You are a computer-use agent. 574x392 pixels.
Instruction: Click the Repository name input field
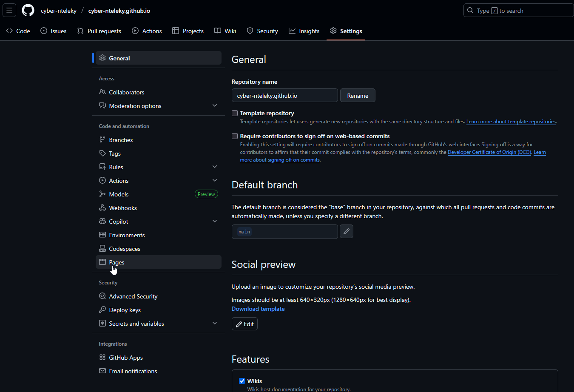tap(285, 96)
